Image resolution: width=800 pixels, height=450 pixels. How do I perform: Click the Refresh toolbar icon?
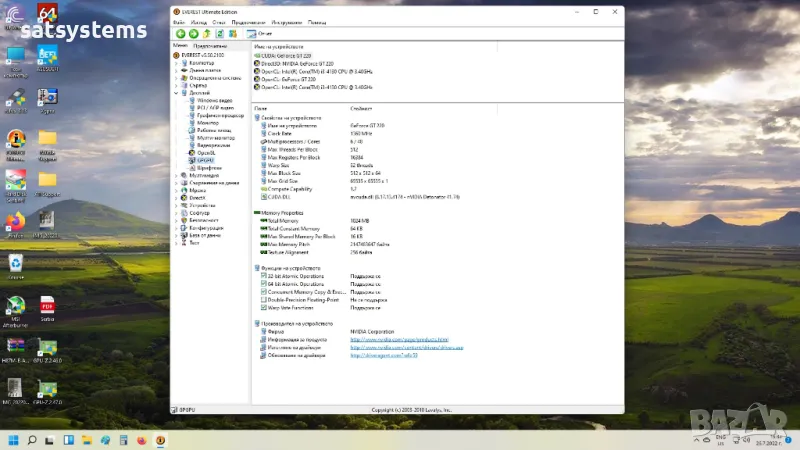[217, 34]
